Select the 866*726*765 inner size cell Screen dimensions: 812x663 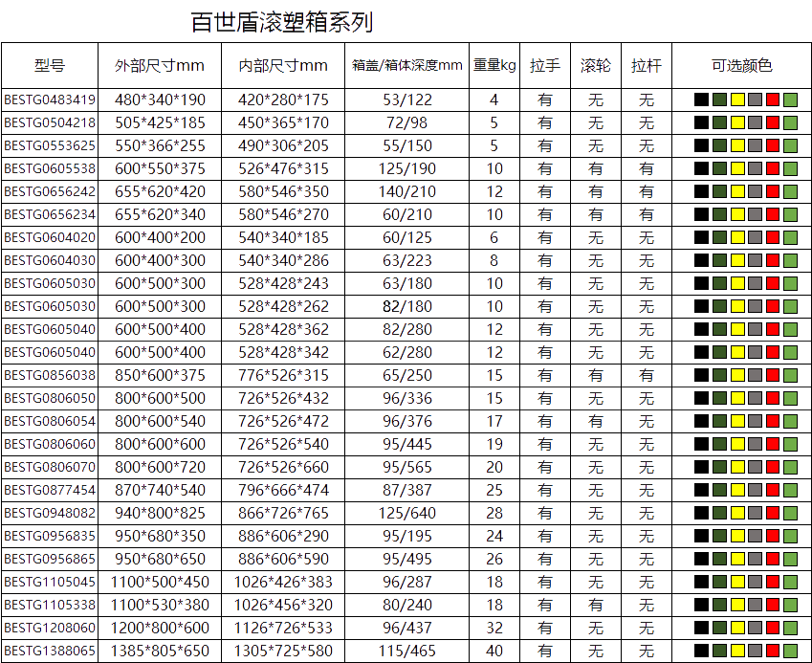[283, 513]
